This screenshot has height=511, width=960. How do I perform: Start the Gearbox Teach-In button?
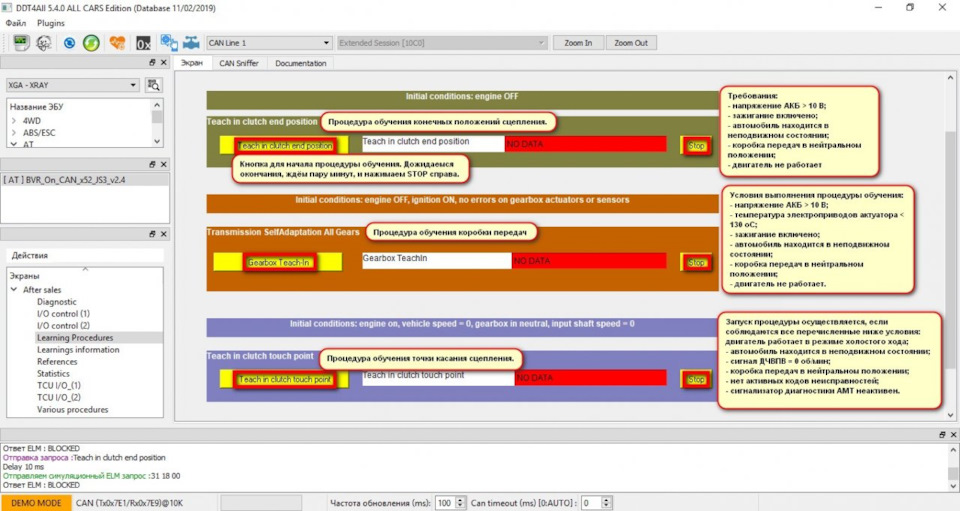279,263
